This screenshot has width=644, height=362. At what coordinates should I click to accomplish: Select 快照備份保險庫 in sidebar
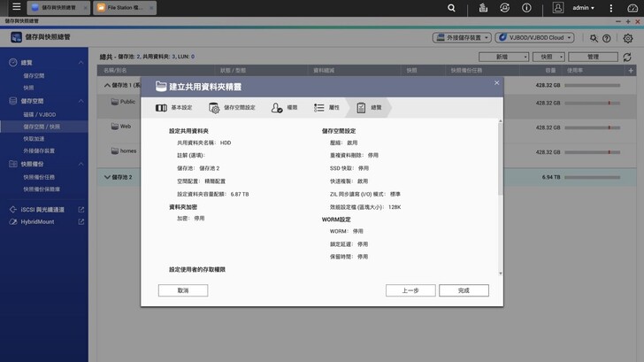(42, 189)
